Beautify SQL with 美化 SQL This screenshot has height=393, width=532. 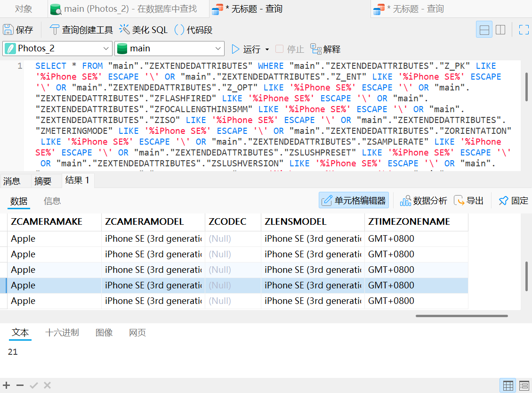[x=143, y=30]
